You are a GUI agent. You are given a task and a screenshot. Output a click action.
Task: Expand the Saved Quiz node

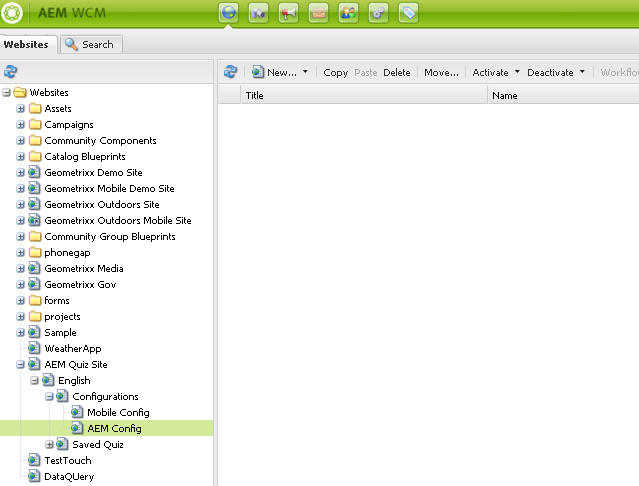pyautogui.click(x=49, y=444)
